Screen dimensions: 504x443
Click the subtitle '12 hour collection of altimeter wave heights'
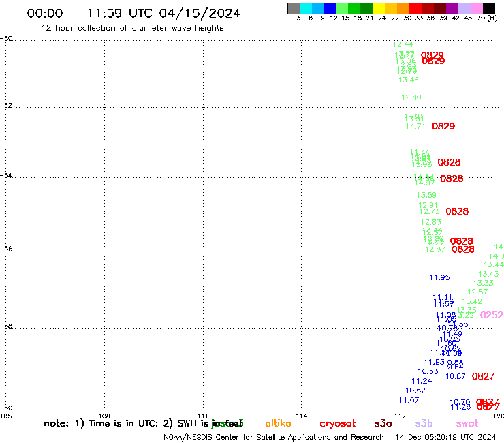point(132,28)
